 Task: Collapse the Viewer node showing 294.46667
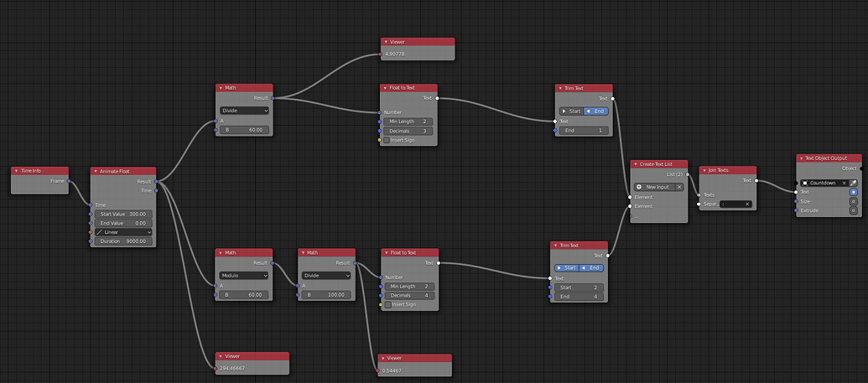point(221,356)
